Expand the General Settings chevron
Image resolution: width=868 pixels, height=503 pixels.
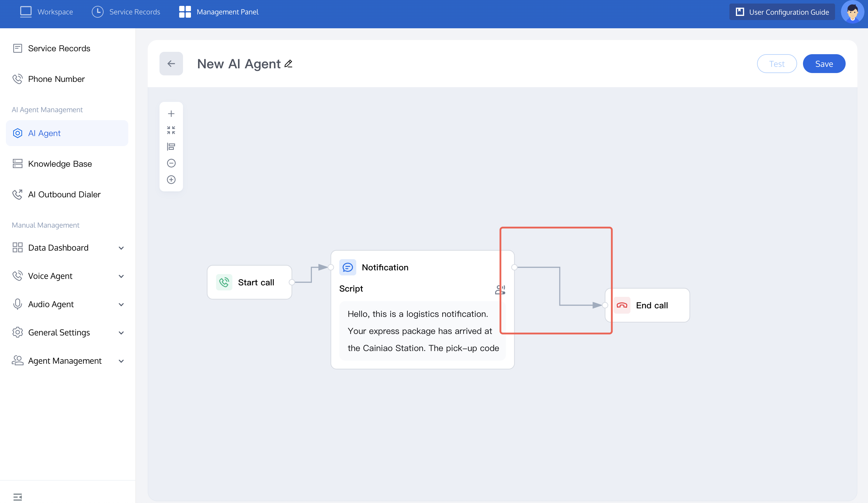coord(121,333)
